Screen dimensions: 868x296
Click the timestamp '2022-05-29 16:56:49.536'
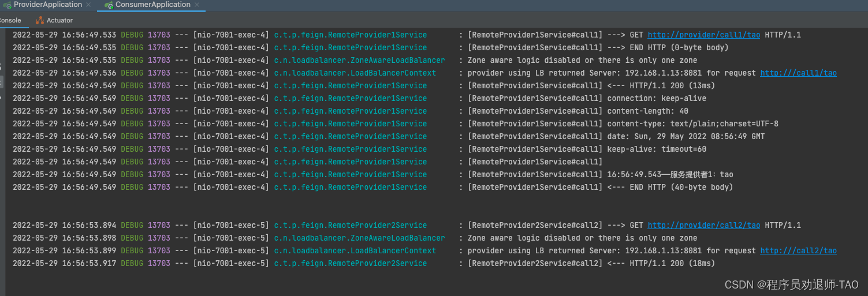coord(64,73)
